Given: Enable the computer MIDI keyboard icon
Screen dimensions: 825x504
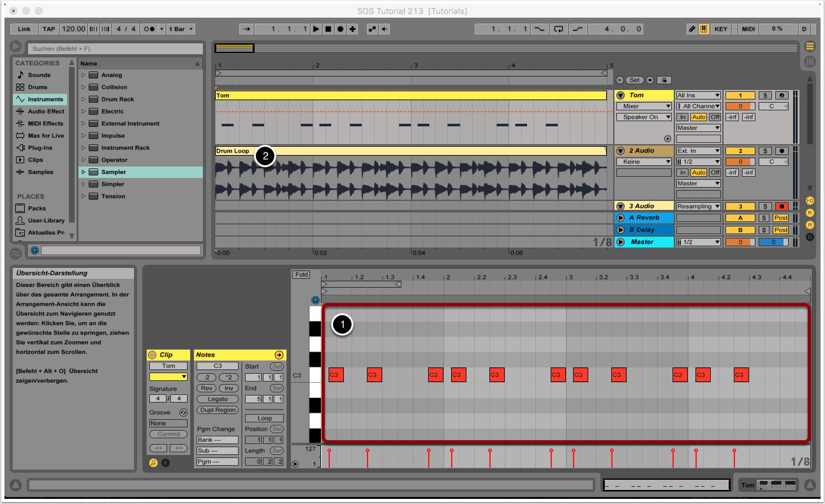Looking at the screenshot, I should (x=704, y=29).
